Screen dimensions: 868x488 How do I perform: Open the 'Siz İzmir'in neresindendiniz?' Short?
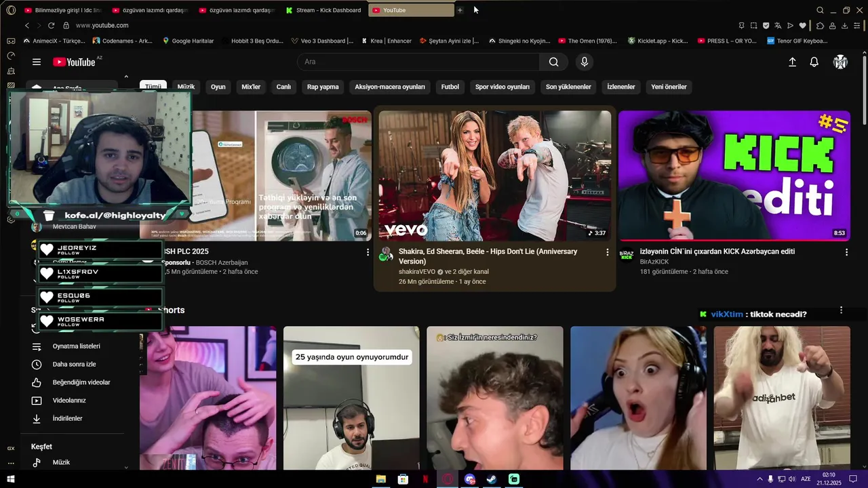pyautogui.click(x=495, y=398)
